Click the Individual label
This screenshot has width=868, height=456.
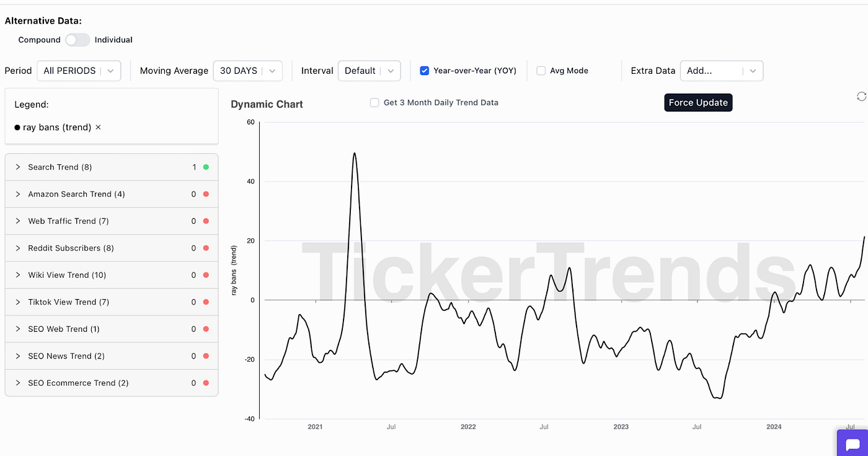coord(113,40)
